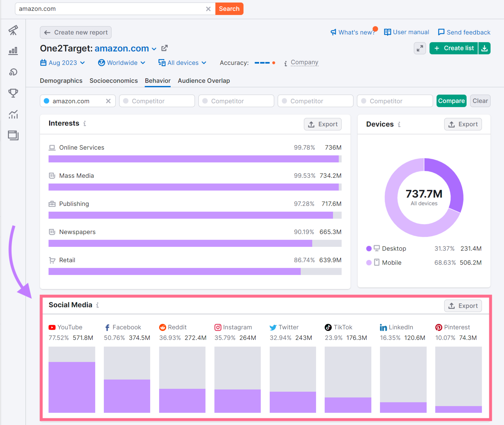Expand the report to fullscreen
The image size is (504, 425).
(420, 48)
